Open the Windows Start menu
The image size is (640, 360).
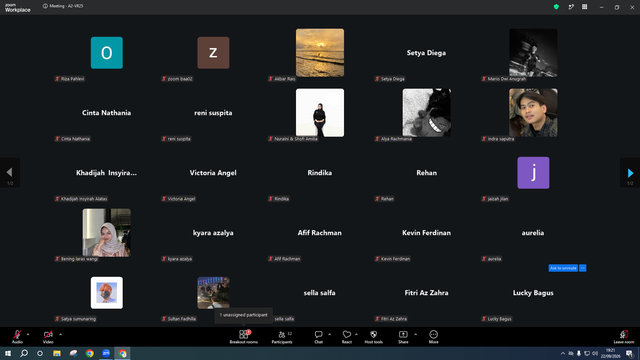tap(8, 353)
